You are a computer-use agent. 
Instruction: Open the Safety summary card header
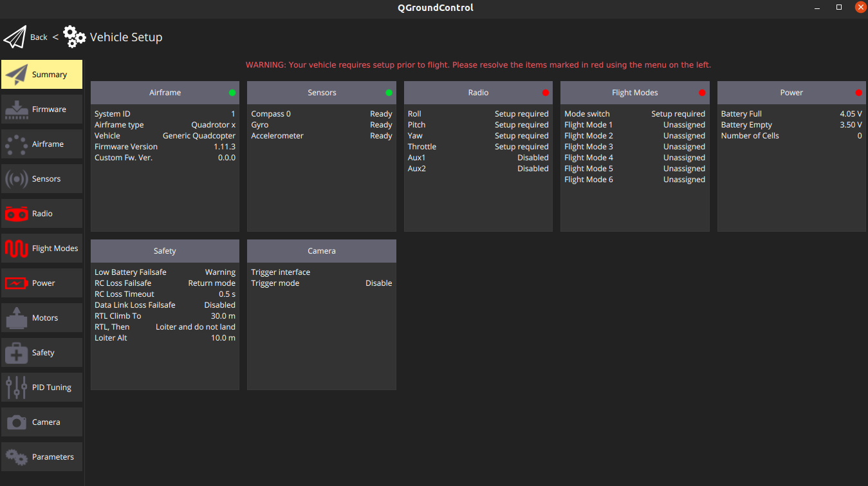click(x=165, y=251)
